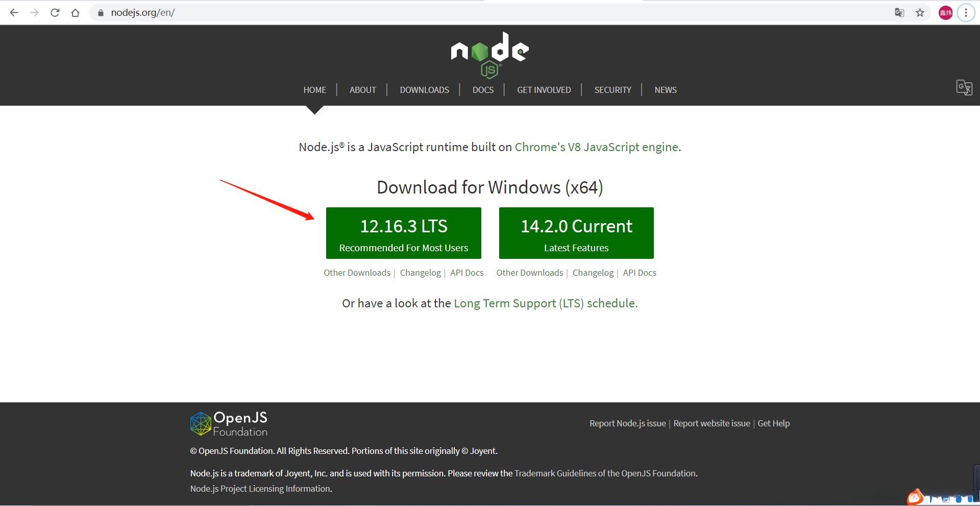
Task: Click the browser forward arrow
Action: (x=35, y=13)
